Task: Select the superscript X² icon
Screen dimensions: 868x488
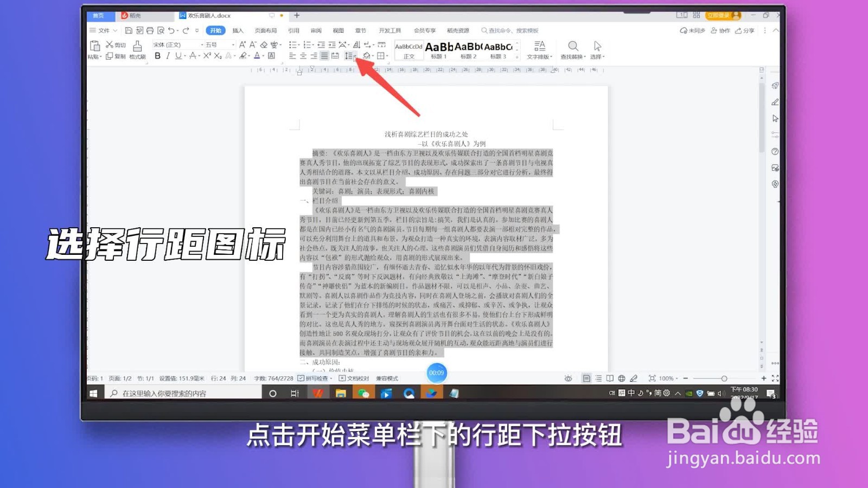Action: 208,56
